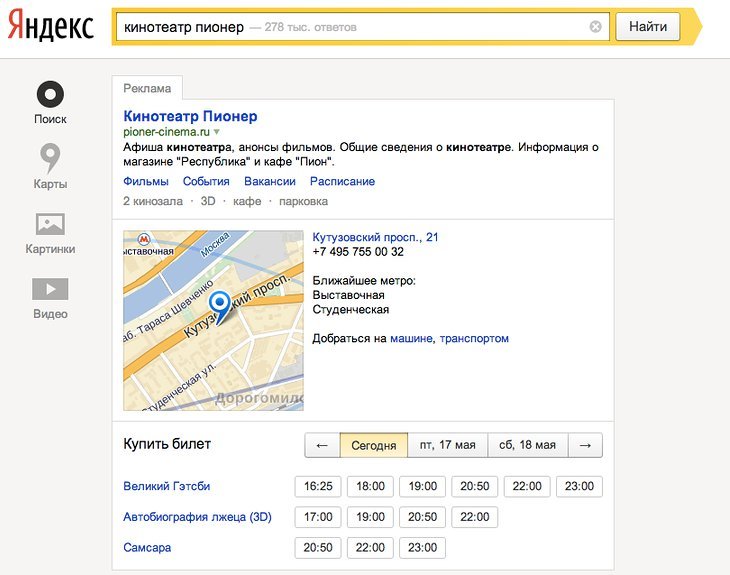
Task: Open the map thumbnail
Action: (x=213, y=320)
